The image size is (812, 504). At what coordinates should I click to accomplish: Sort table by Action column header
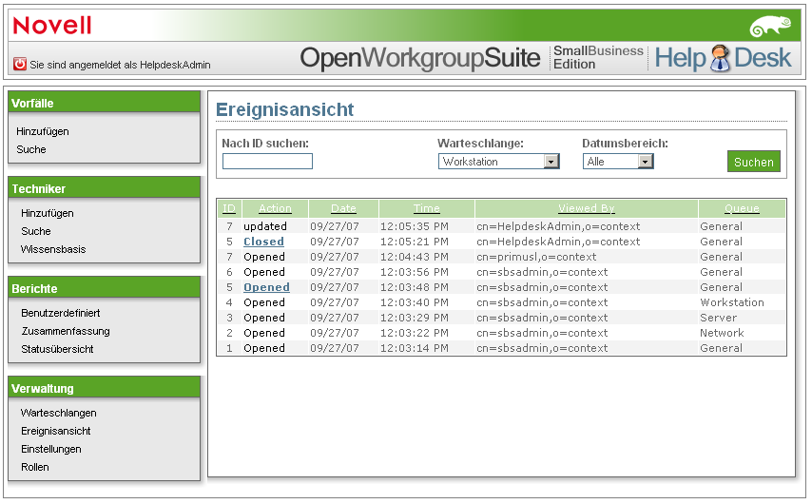[275, 208]
